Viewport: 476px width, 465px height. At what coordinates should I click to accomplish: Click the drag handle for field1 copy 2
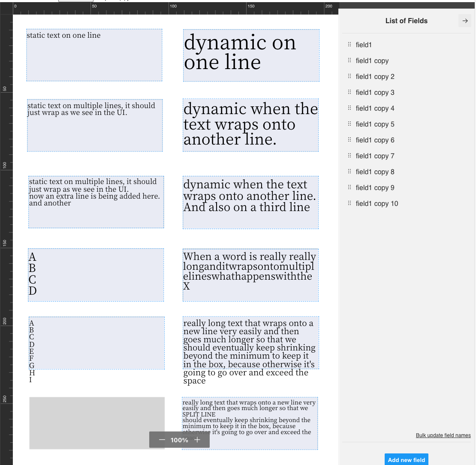coord(349,76)
